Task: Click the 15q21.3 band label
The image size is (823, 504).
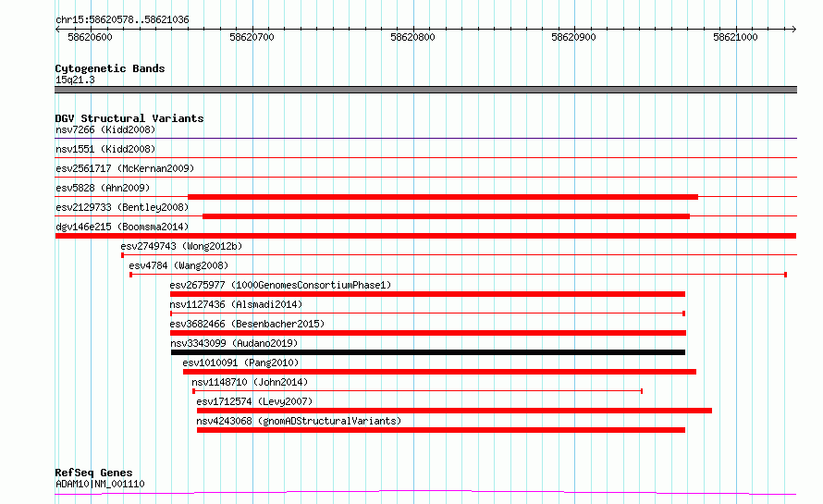Action: (x=75, y=80)
